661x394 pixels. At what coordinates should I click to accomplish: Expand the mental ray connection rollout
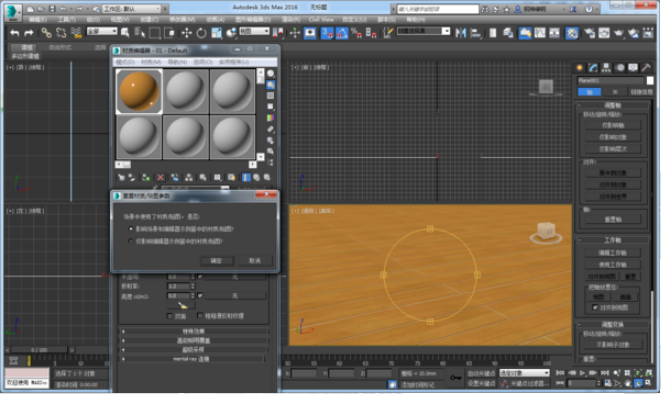192,359
